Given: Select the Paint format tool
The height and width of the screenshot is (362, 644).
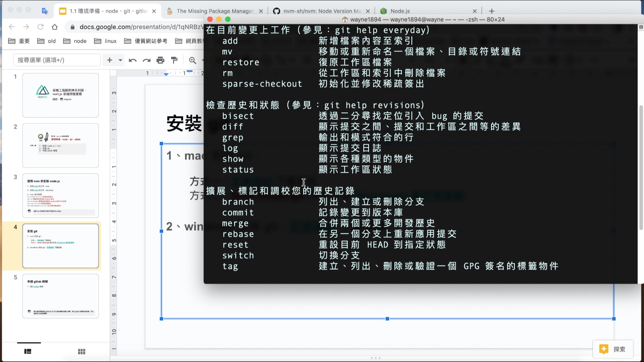Looking at the screenshot, I should click(x=174, y=60).
